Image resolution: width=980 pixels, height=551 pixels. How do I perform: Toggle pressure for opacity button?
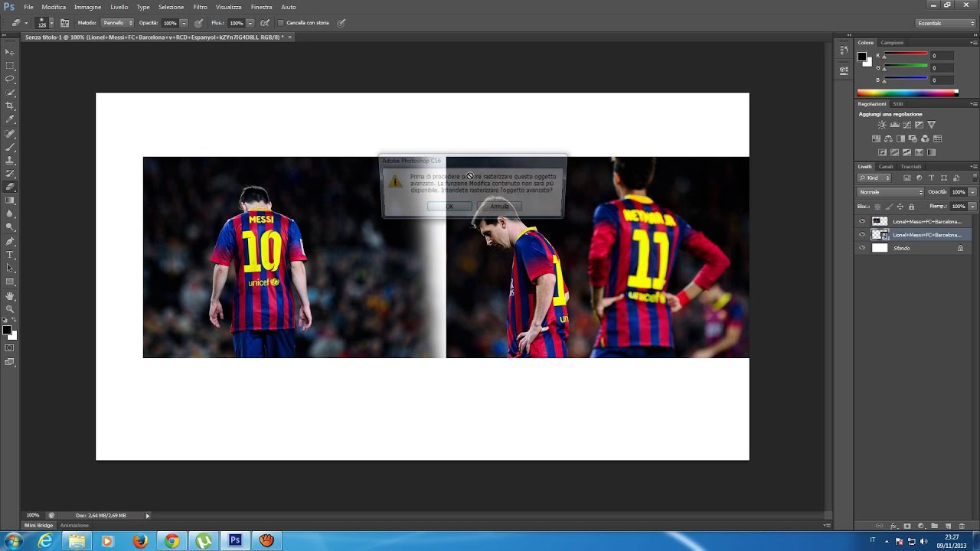point(199,23)
